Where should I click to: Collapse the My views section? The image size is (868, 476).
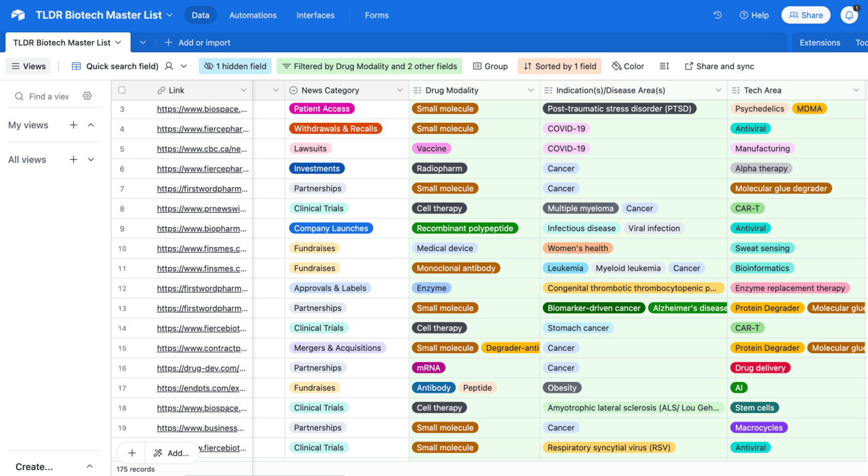[91, 125]
